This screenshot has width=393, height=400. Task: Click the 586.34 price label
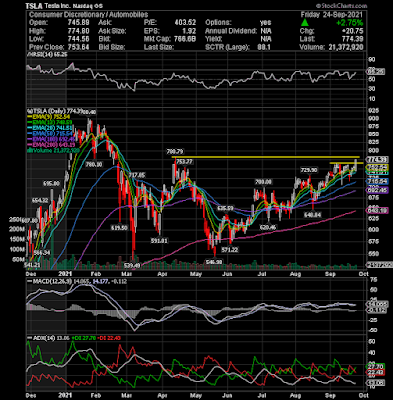pos(42,253)
